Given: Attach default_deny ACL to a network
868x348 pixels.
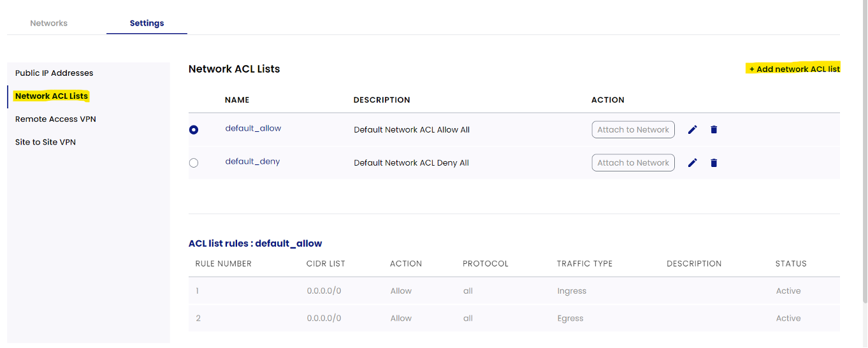Looking at the screenshot, I should (633, 163).
